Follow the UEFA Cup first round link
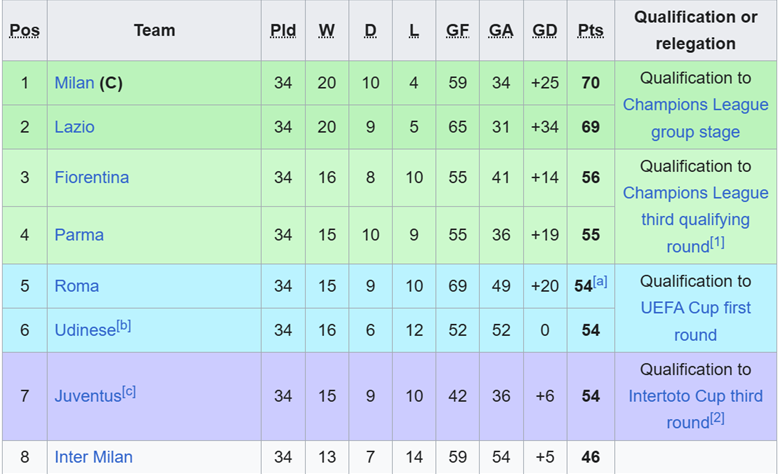 pyautogui.click(x=695, y=321)
